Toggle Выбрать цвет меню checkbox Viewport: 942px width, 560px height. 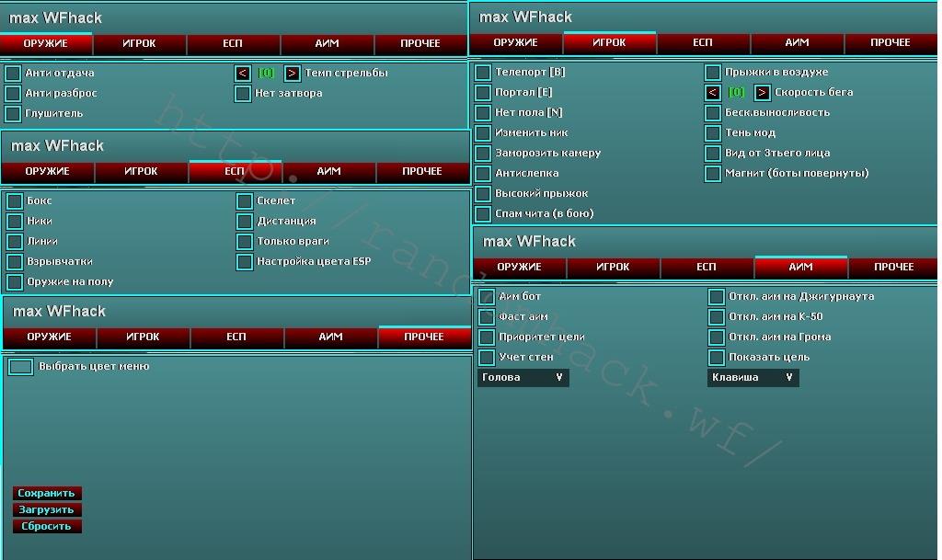click(20, 367)
